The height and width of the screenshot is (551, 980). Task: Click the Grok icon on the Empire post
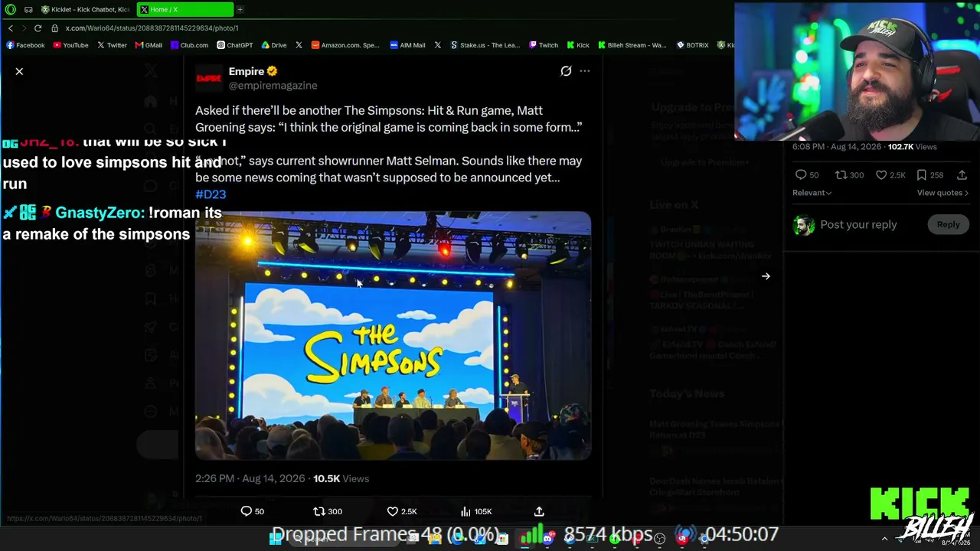[566, 71]
